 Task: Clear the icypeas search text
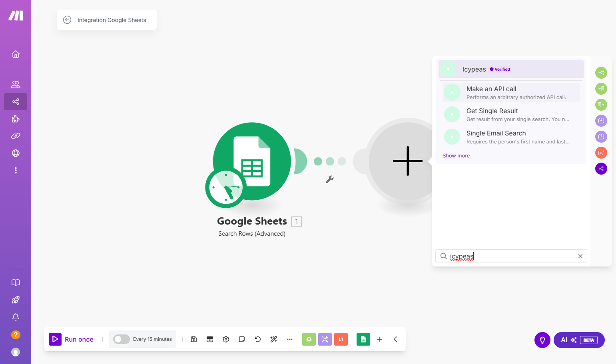(580, 256)
